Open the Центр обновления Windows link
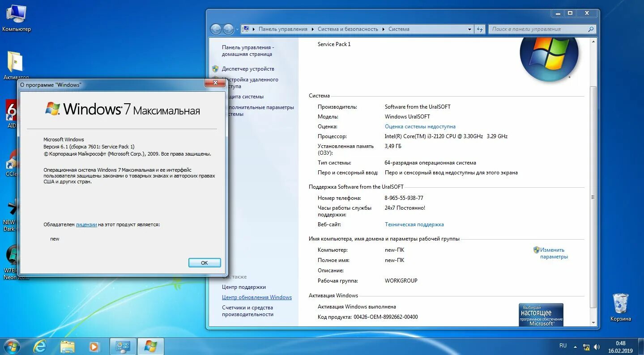The height and width of the screenshot is (355, 644). click(257, 297)
